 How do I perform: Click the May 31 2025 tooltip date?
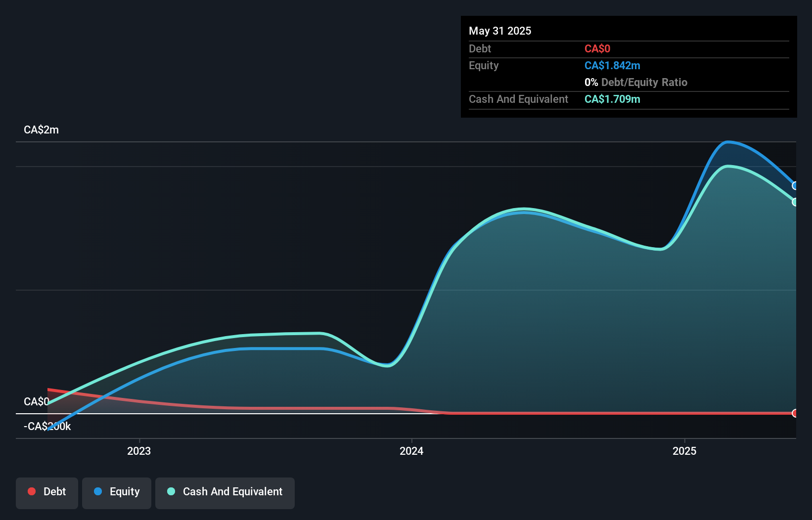pyautogui.click(x=500, y=31)
